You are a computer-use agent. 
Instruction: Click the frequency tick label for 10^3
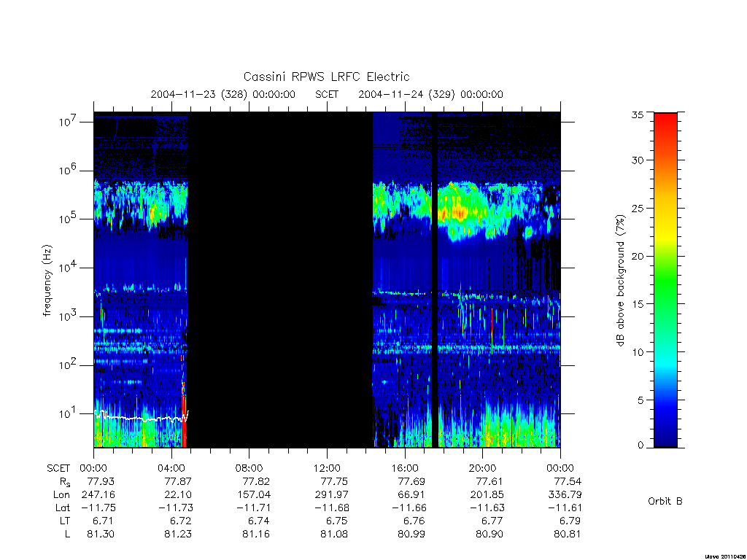click(x=69, y=316)
